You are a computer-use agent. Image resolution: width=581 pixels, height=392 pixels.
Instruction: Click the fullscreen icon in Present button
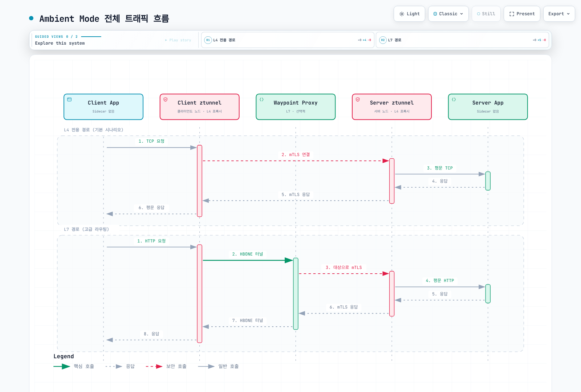(x=512, y=14)
